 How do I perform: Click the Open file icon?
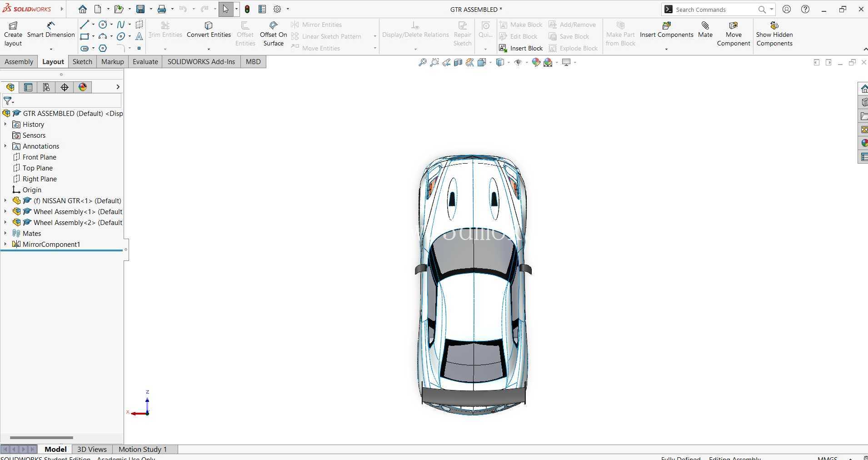pos(119,9)
